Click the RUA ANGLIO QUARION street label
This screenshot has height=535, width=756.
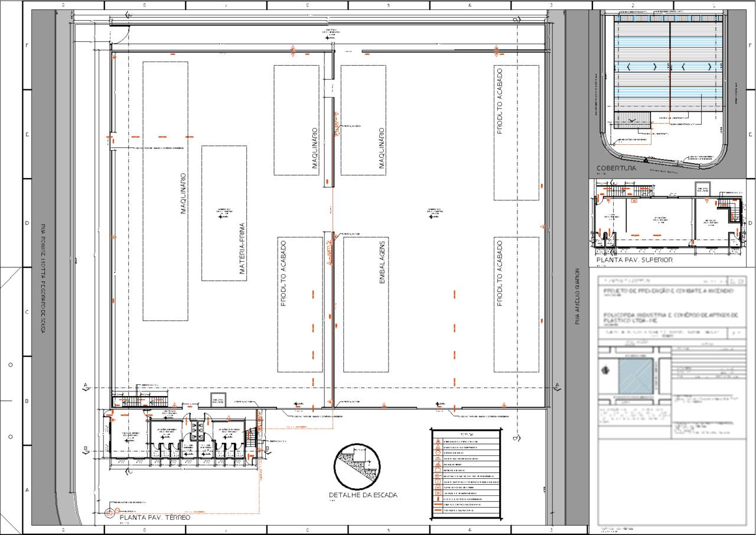[577, 297]
